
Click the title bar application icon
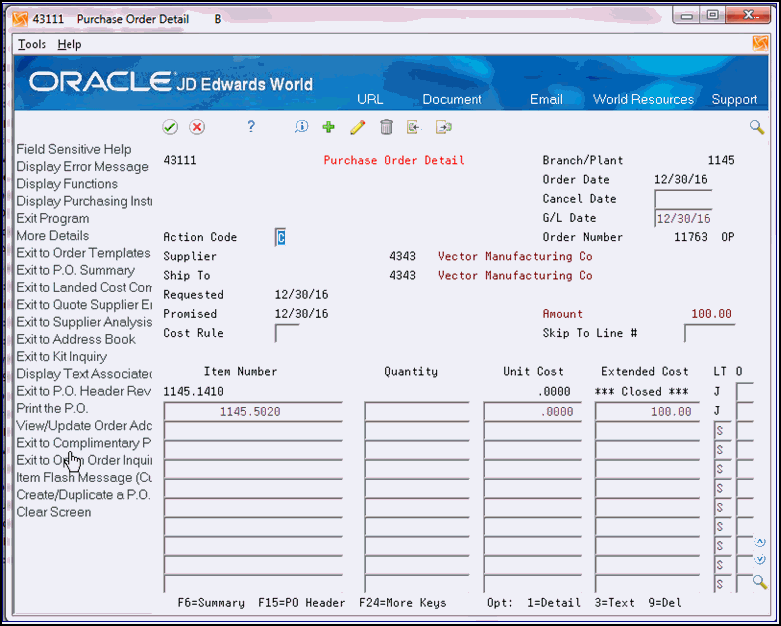pyautogui.click(x=20, y=19)
